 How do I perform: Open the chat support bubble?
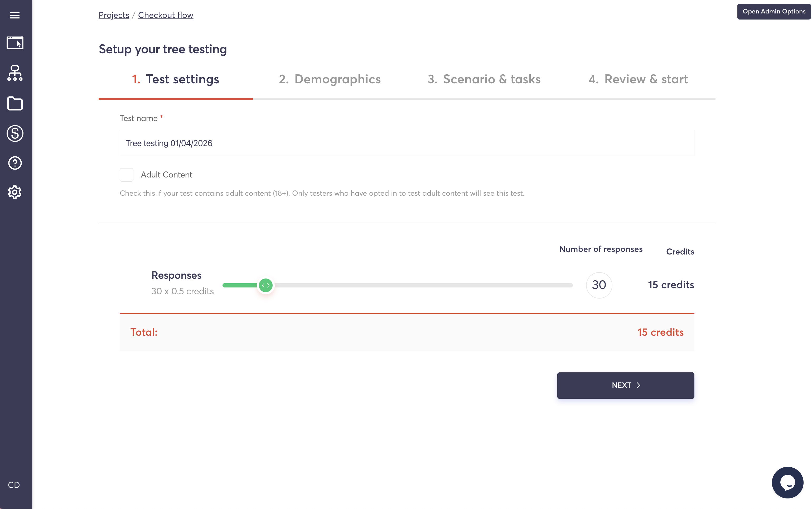787,482
